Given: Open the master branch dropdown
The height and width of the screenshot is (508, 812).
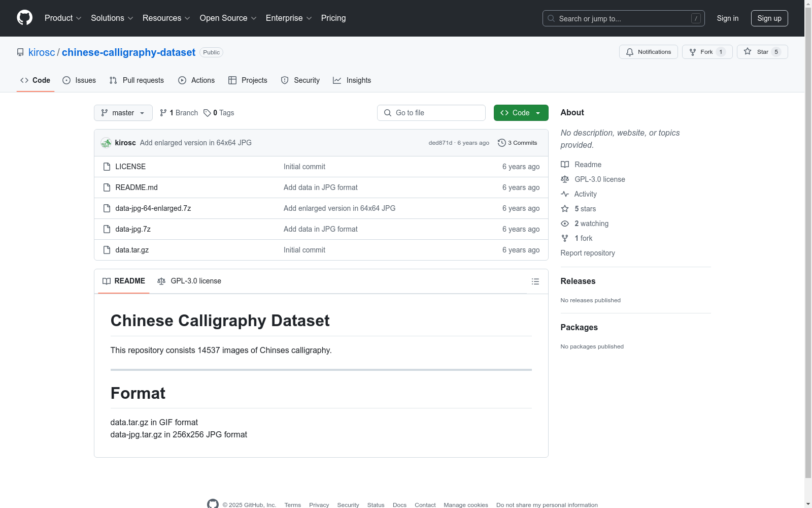Looking at the screenshot, I should [x=123, y=113].
